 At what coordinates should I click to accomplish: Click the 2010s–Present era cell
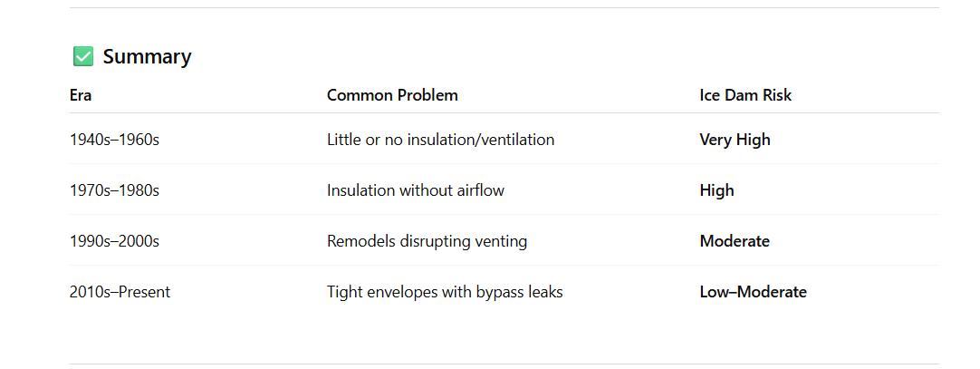(120, 292)
